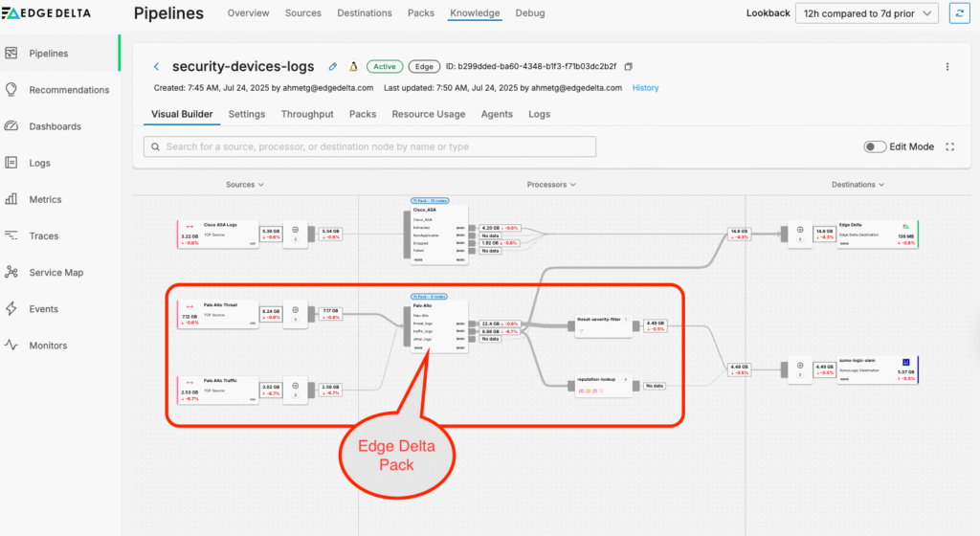The image size is (980, 536).
Task: Click the Active status badge
Action: coord(385,67)
